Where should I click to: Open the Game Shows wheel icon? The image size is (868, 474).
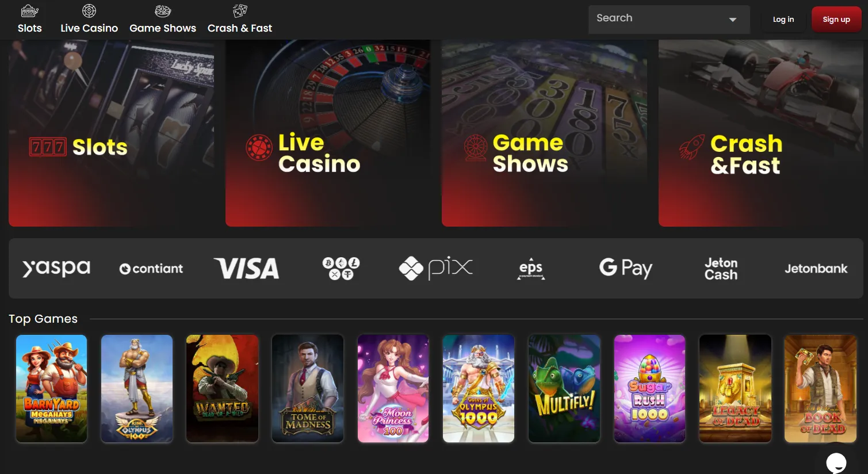[163, 11]
